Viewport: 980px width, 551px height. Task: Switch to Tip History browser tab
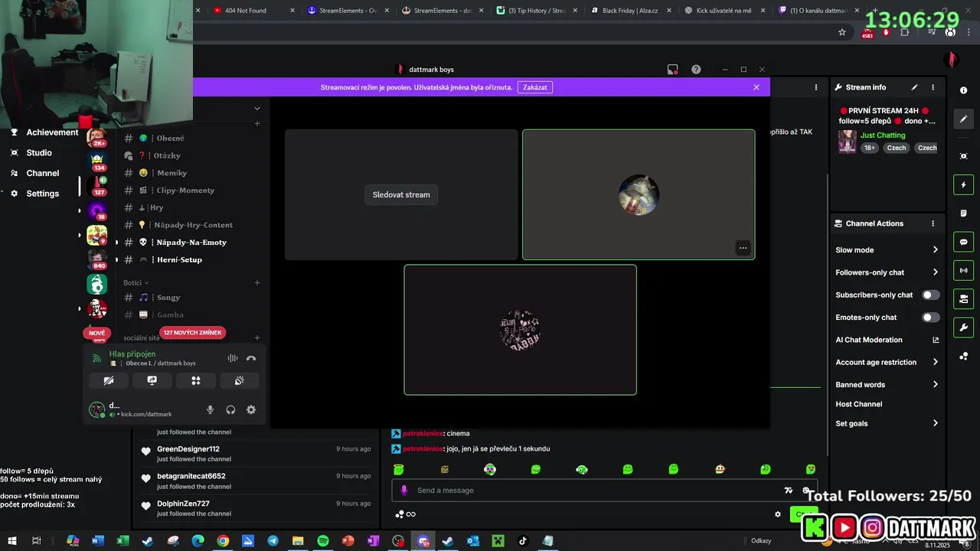click(x=535, y=11)
